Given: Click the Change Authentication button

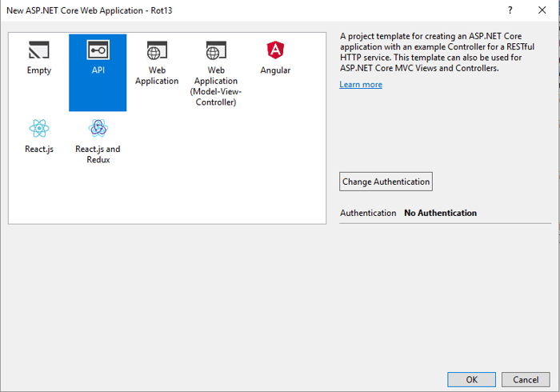Looking at the screenshot, I should [x=386, y=182].
